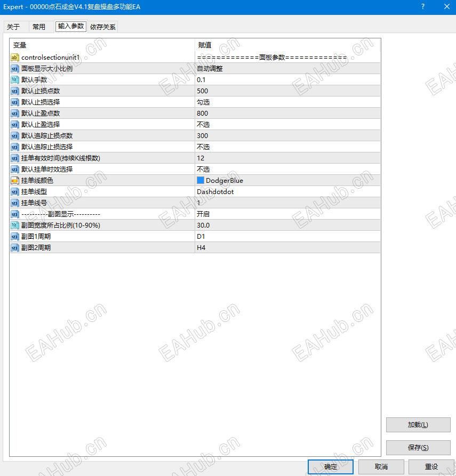Click string icon beside controlsectionunit1
Image resolution: width=456 pixels, height=476 pixels.
pyautogui.click(x=14, y=58)
